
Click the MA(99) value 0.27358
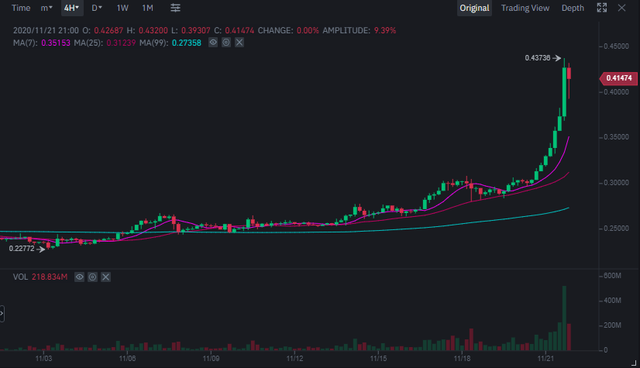coord(187,43)
